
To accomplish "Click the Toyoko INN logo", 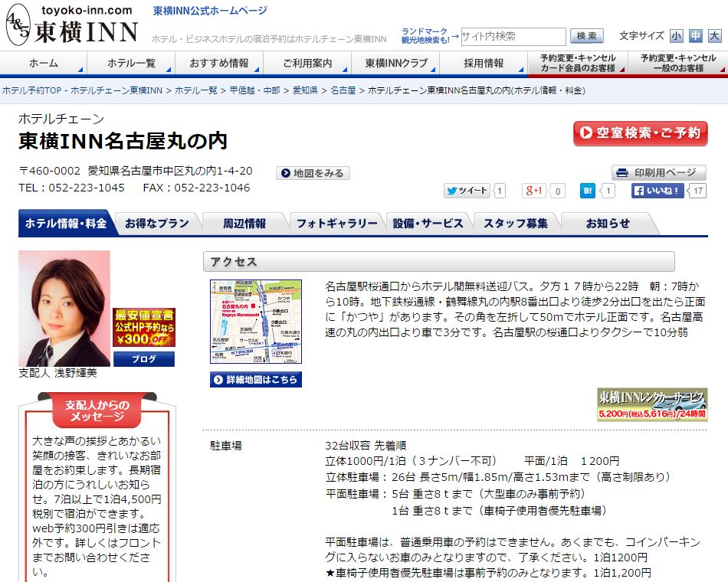I will point(72,25).
